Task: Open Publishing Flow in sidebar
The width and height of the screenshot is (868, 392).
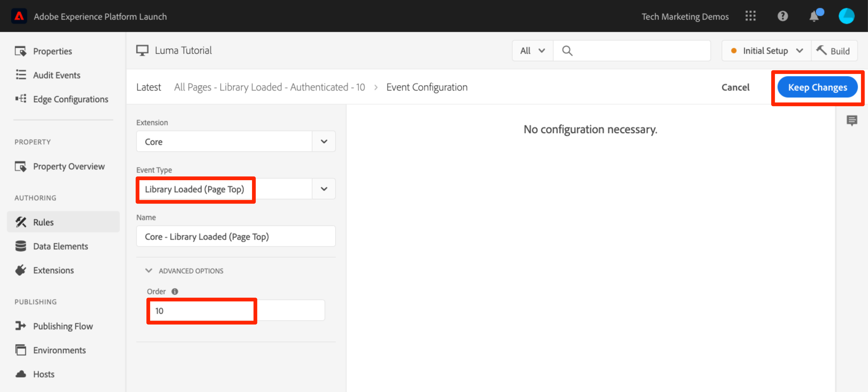Action: 63,326
